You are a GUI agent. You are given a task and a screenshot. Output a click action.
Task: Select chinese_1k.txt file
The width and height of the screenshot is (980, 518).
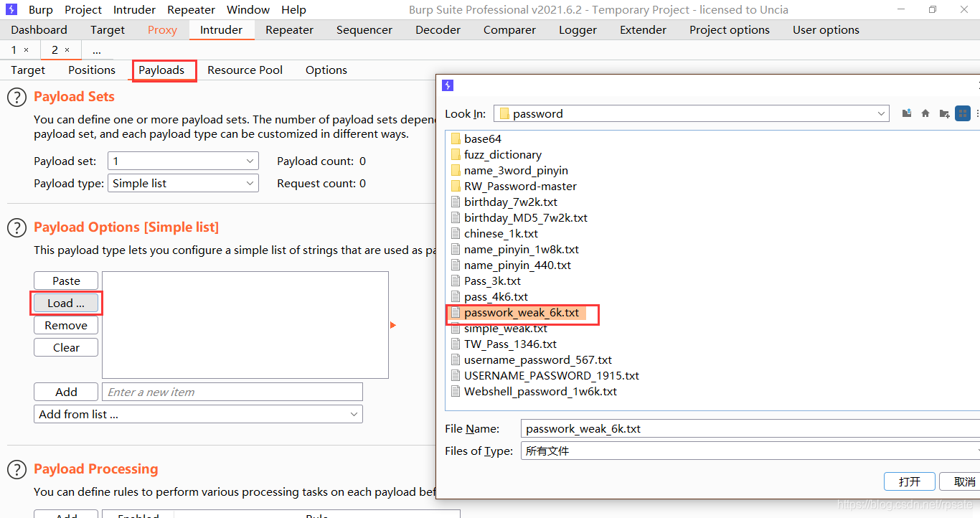click(x=495, y=233)
